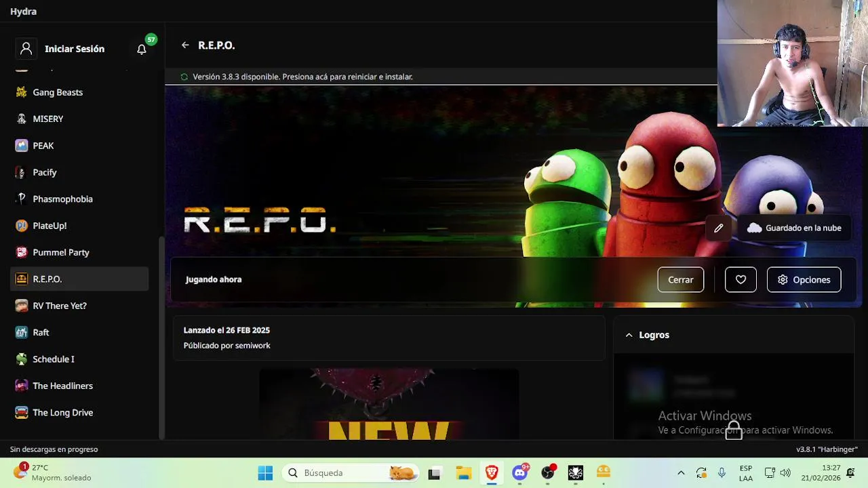Click the sidebar vertical scrollbar
868x488 pixels.
(161, 337)
